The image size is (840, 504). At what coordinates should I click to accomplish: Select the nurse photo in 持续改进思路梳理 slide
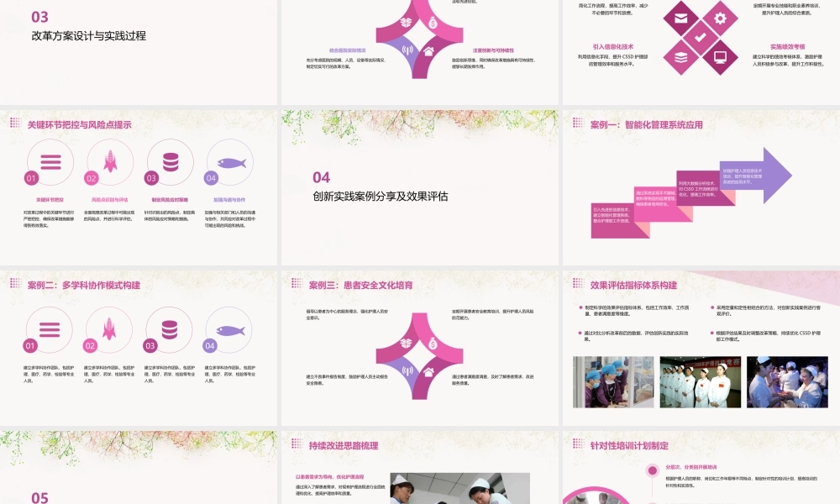pyautogui.click(x=459, y=489)
